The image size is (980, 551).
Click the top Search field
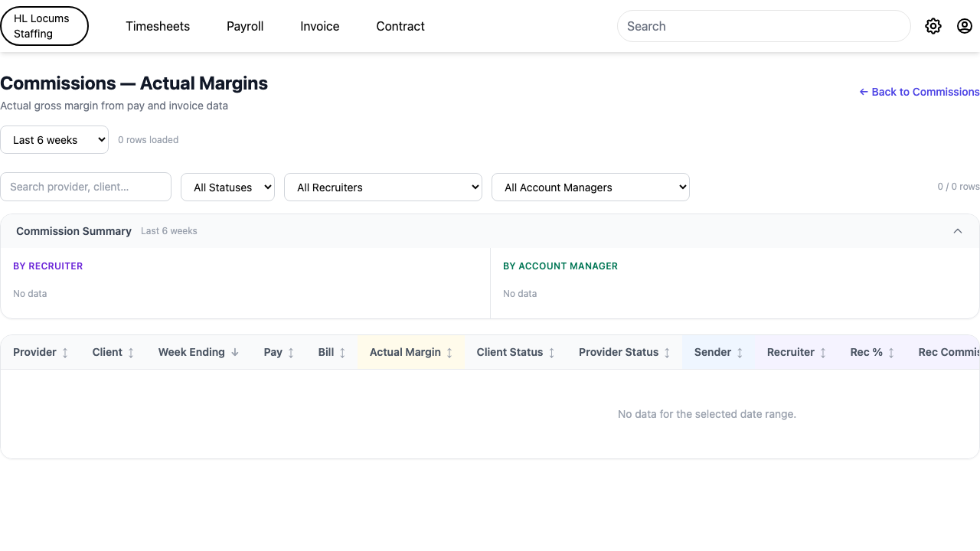coord(764,26)
